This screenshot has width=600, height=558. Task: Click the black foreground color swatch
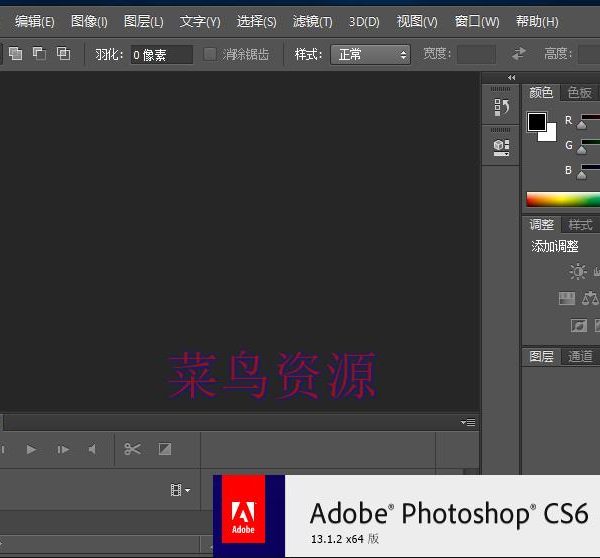(x=537, y=121)
